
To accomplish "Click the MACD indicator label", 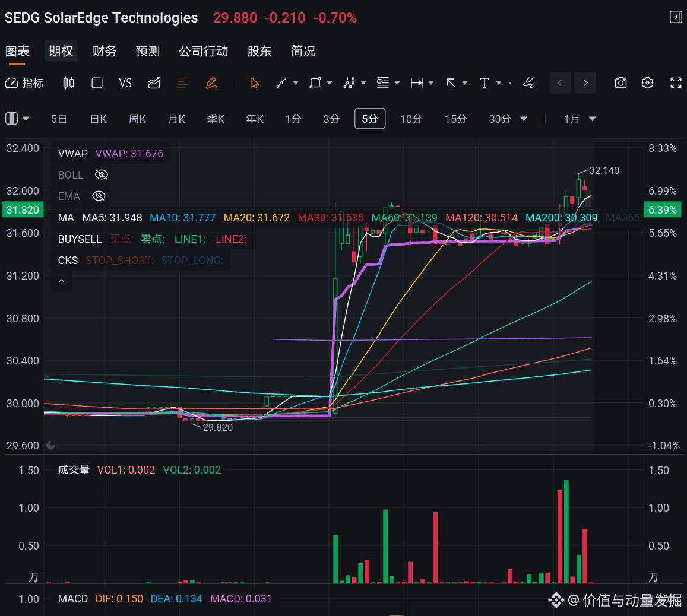I will [72, 598].
